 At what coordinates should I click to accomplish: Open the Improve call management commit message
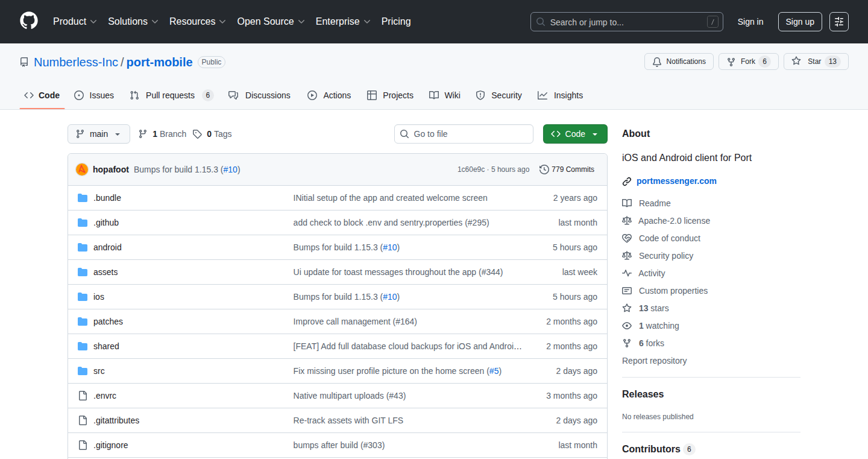(355, 321)
